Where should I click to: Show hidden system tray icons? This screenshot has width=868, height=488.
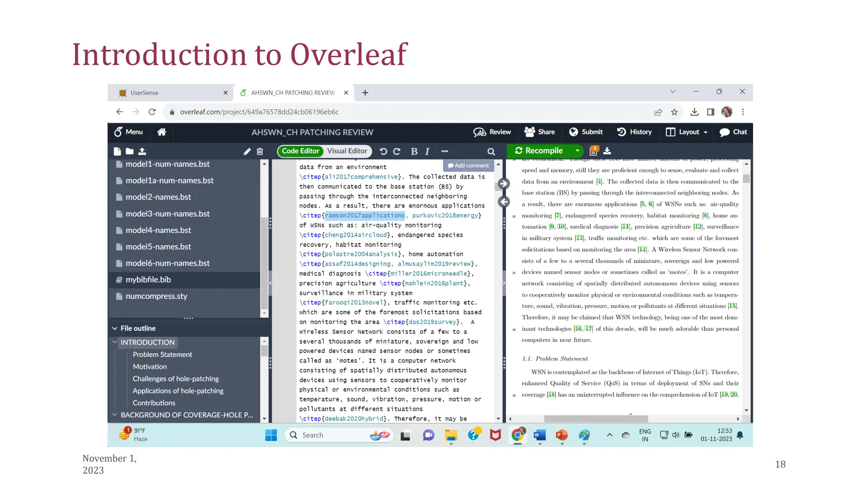609,435
